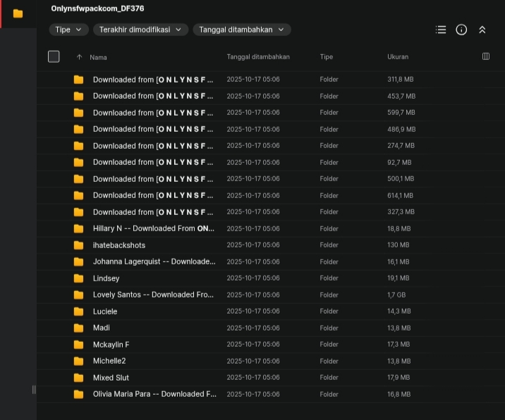Open the Tanggal ditambahkan filter dropdown
Image resolution: width=505 pixels, height=420 pixels.
point(241,30)
